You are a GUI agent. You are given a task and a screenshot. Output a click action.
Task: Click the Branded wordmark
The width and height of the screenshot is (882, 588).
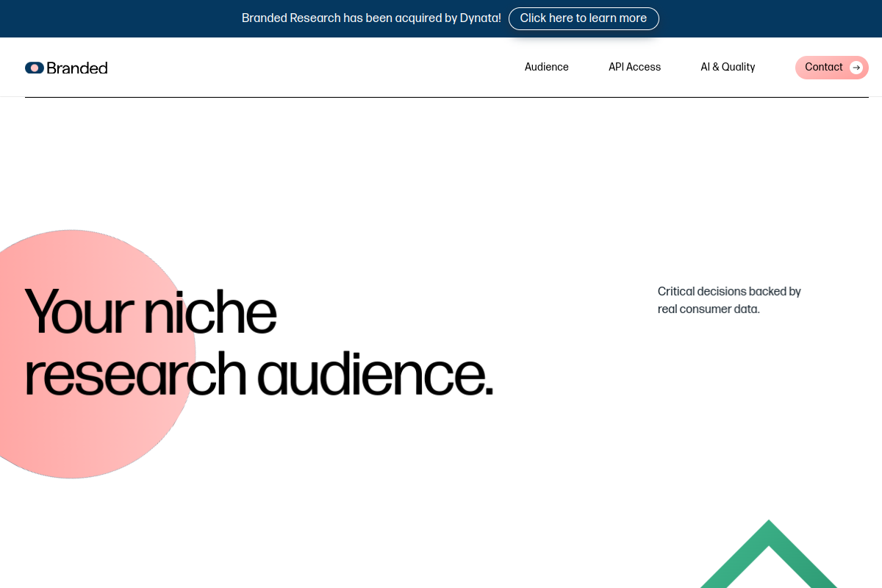click(x=76, y=67)
